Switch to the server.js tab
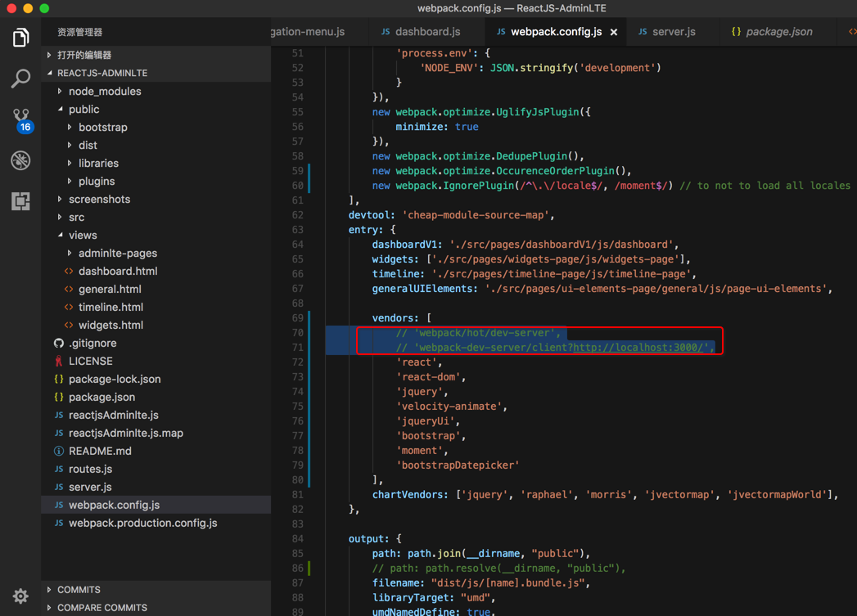This screenshot has width=857, height=616. (673, 32)
